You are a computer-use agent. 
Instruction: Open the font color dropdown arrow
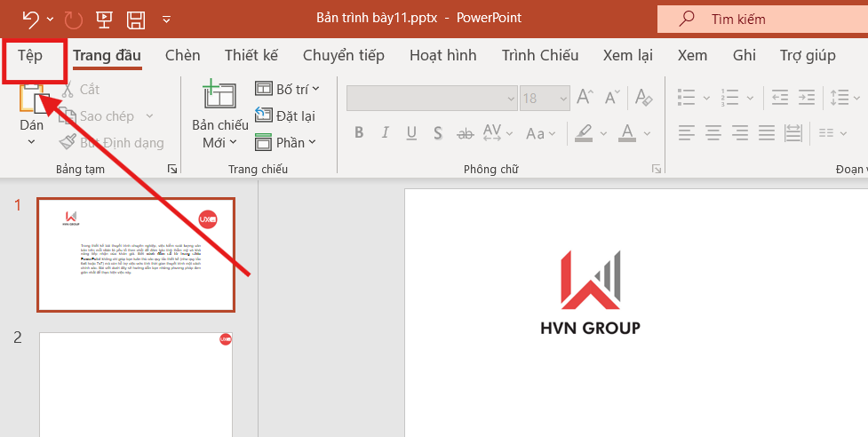tap(647, 133)
